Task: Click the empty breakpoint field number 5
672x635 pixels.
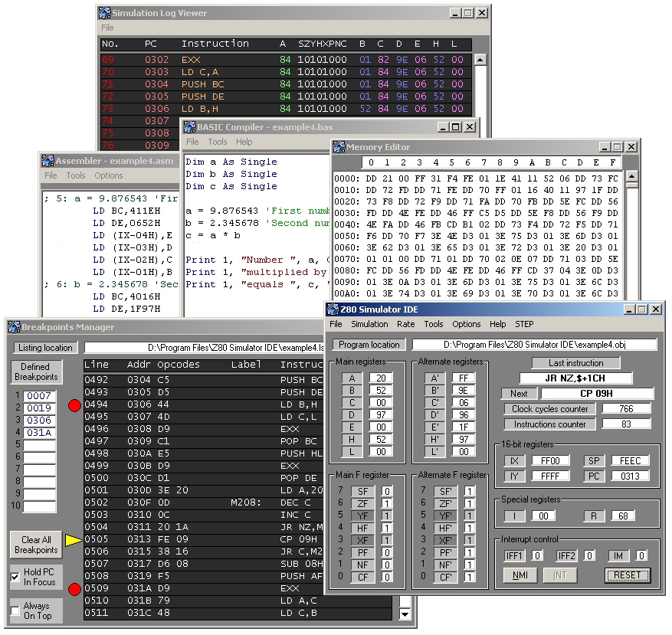Action: coord(39,445)
